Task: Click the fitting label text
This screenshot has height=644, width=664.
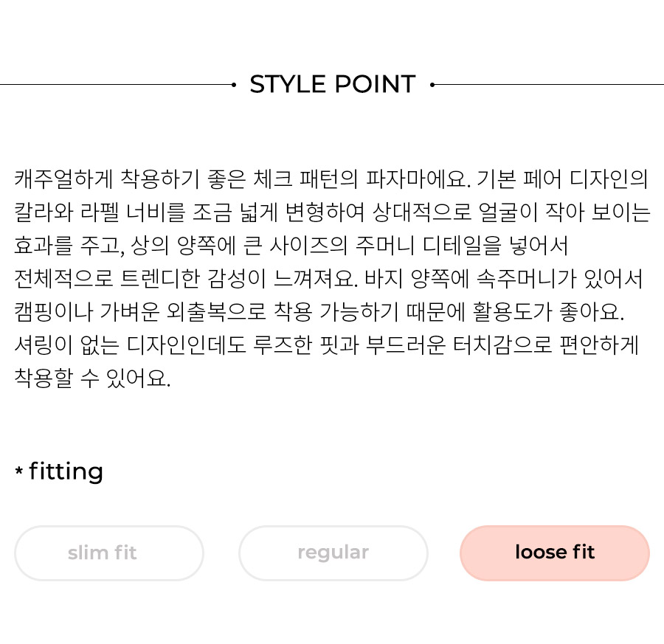Action: click(66, 471)
